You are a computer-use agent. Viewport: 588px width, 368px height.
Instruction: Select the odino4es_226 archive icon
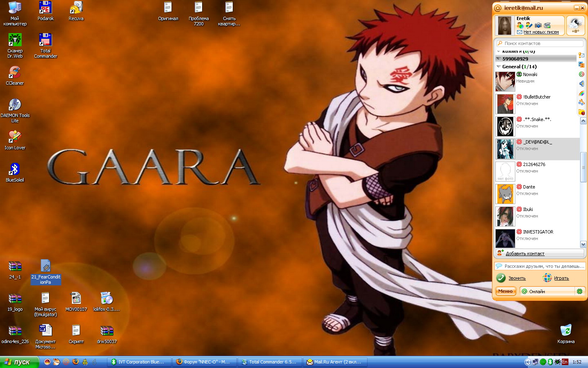coord(15,334)
